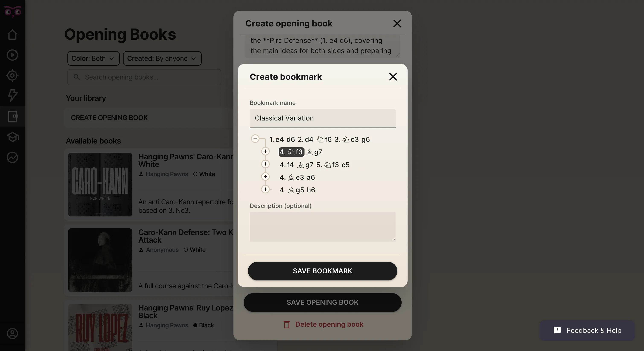Open Hanging Pawns' Caro-Kann book title

[186, 160]
